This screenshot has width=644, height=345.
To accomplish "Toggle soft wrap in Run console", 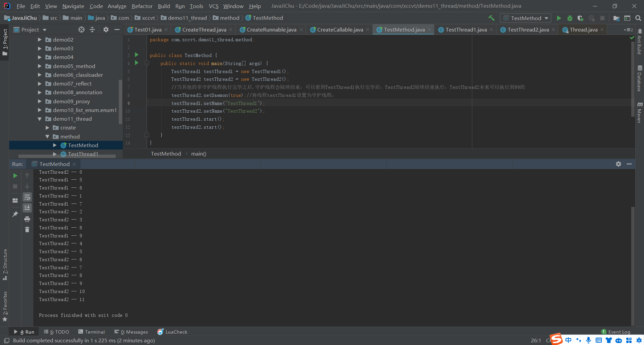I will 27,197.
